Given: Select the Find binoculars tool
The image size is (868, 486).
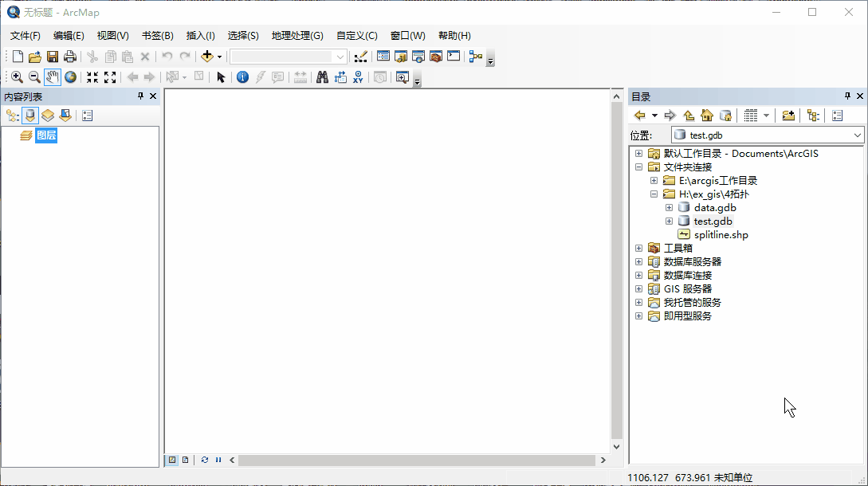Looking at the screenshot, I should [322, 77].
